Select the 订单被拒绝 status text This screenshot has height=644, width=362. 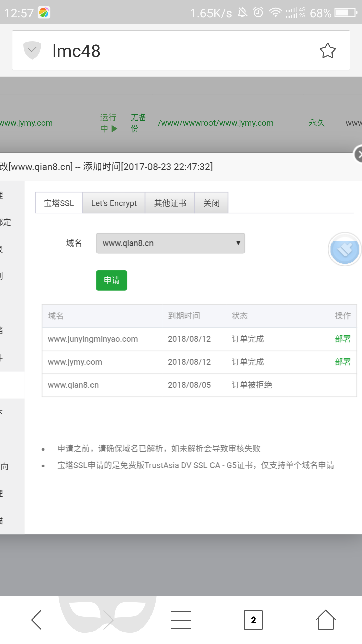252,385
